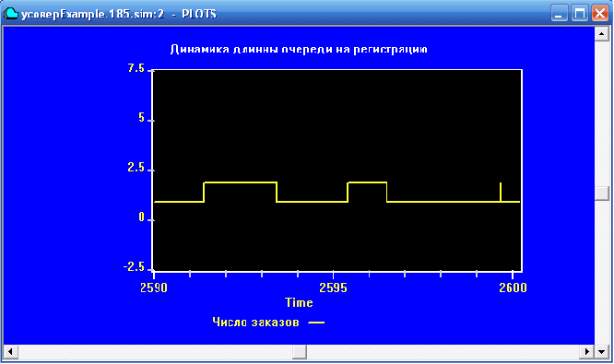The image size is (614, 364).
Task: Click the horizontal scrollbar right arrow
Action: [x=586, y=351]
